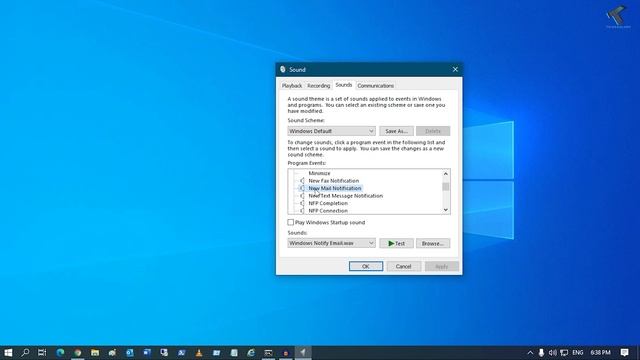The width and height of the screenshot is (640, 360).
Task: Select New Text Message Notification event
Action: 346,196
